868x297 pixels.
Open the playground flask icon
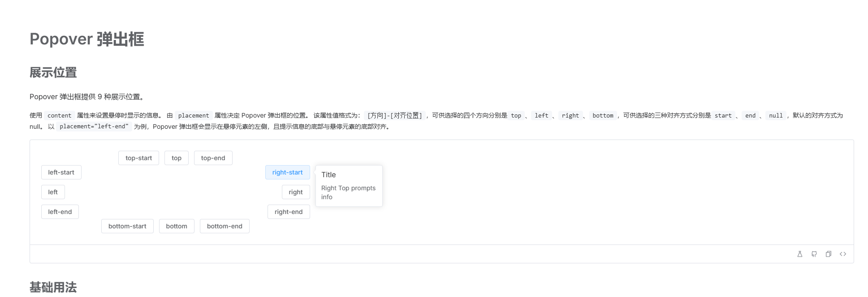point(800,254)
